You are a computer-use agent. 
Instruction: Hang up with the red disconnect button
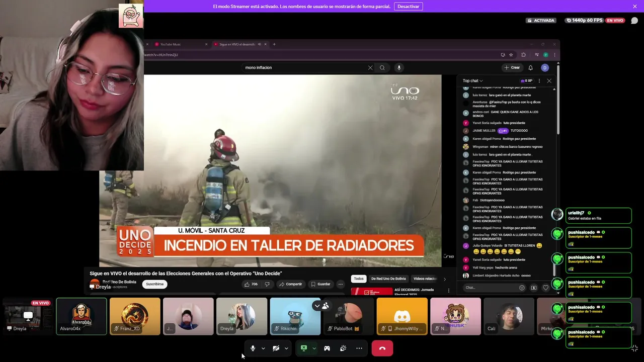[x=382, y=348]
